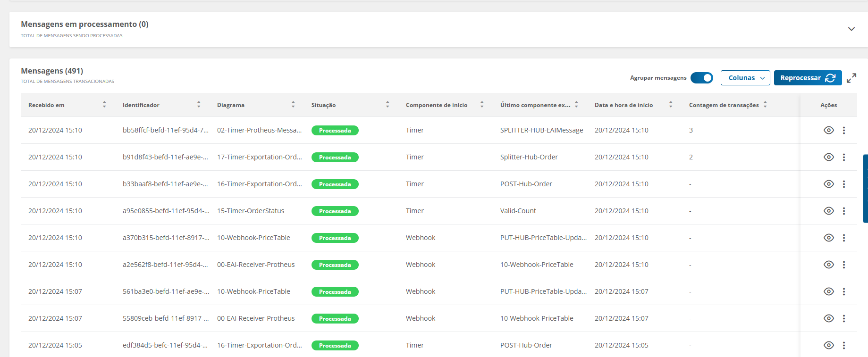Toggle the Agrupar mensagens switch
The image size is (868, 357).
coord(702,78)
